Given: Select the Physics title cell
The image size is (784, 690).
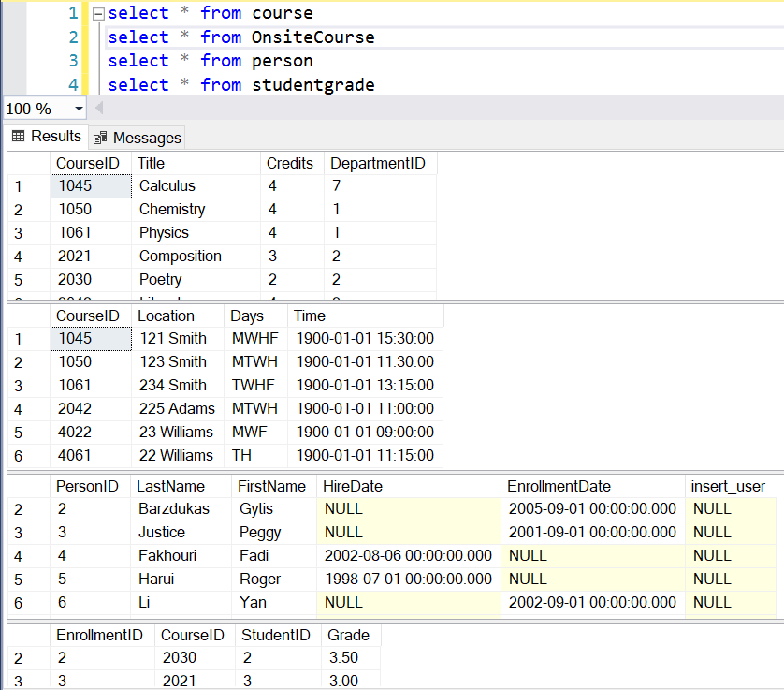Looking at the screenshot, I should click(x=196, y=233).
